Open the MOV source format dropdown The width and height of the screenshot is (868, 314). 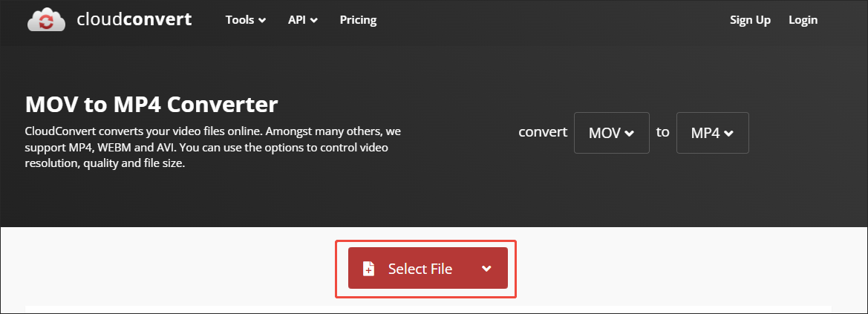point(611,133)
